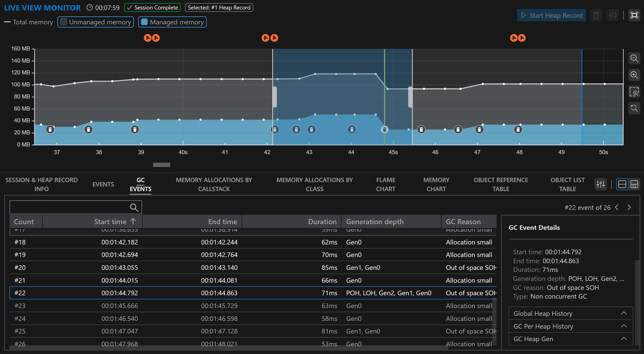
Task: Click the fullscreen chart icon
Action: pyautogui.click(x=634, y=15)
